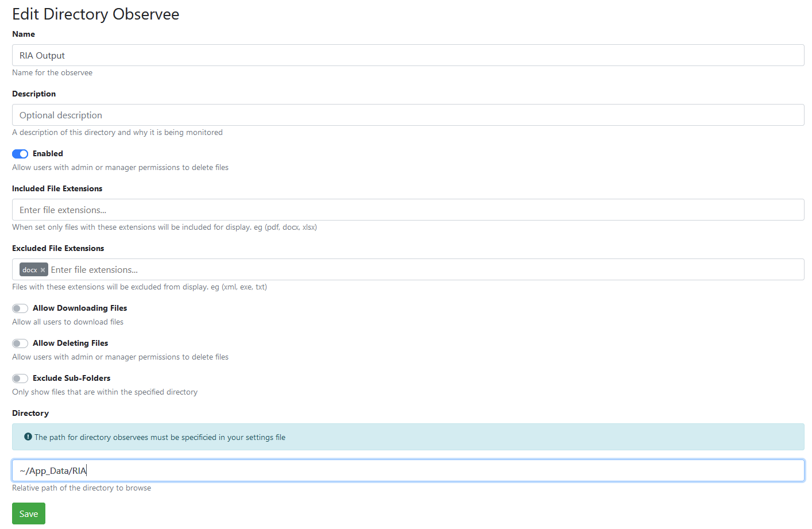Click the directory path field ~/App_Data/RIA
The width and height of the screenshot is (812, 529).
pyautogui.click(x=408, y=471)
